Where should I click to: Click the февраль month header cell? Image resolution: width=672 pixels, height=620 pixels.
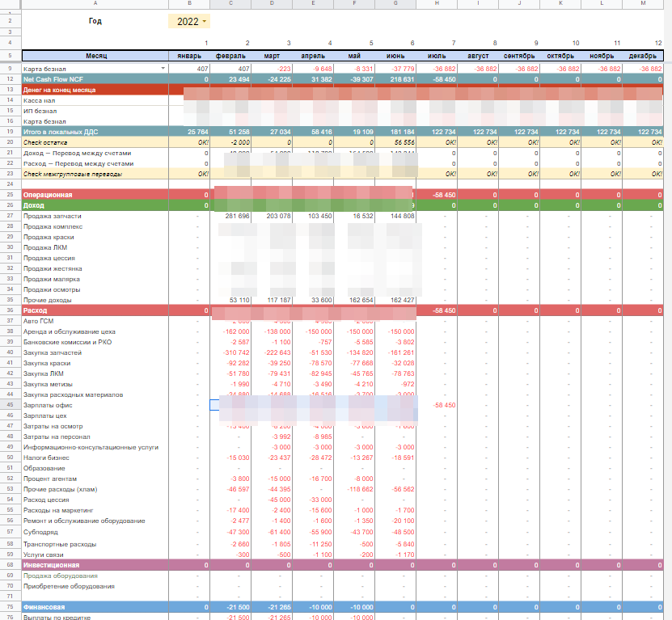pos(230,56)
